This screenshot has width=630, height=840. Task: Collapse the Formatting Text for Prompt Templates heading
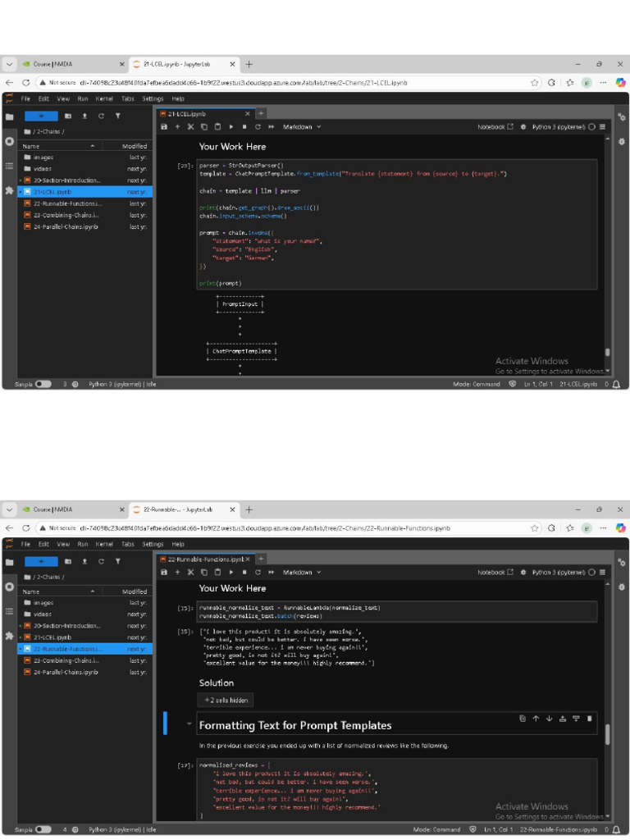point(189,724)
